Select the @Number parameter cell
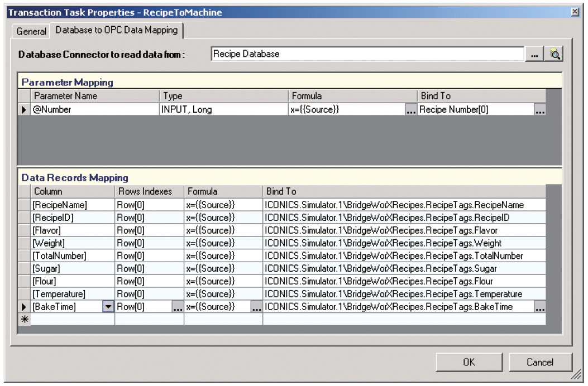The width and height of the screenshot is (588, 386). tap(95, 109)
